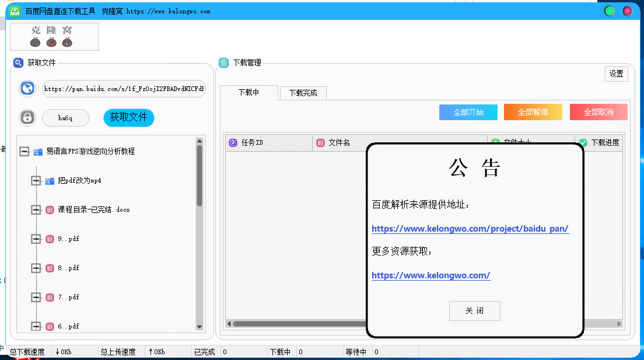Select the 9..pdf file name
The height and width of the screenshot is (360, 644).
tap(69, 239)
